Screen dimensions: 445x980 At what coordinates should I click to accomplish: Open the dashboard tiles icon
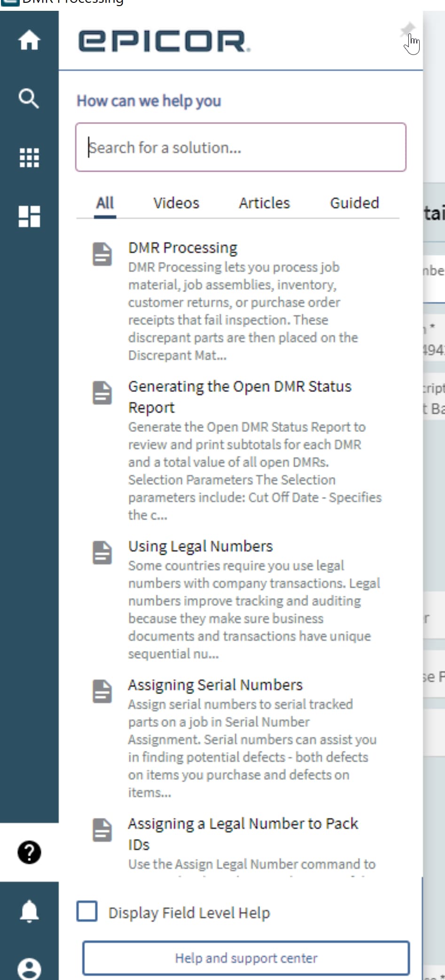29,216
